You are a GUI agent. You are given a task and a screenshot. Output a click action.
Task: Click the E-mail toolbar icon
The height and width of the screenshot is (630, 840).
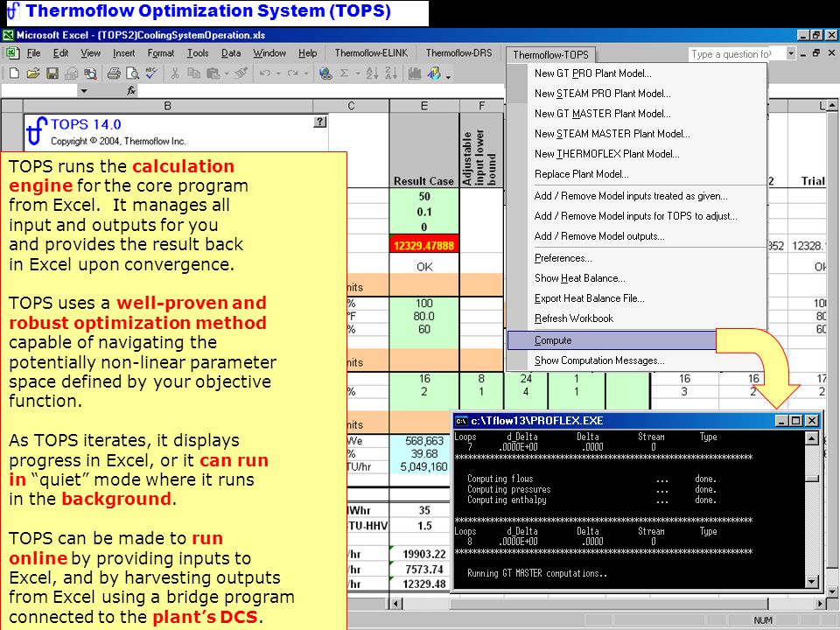71,73
